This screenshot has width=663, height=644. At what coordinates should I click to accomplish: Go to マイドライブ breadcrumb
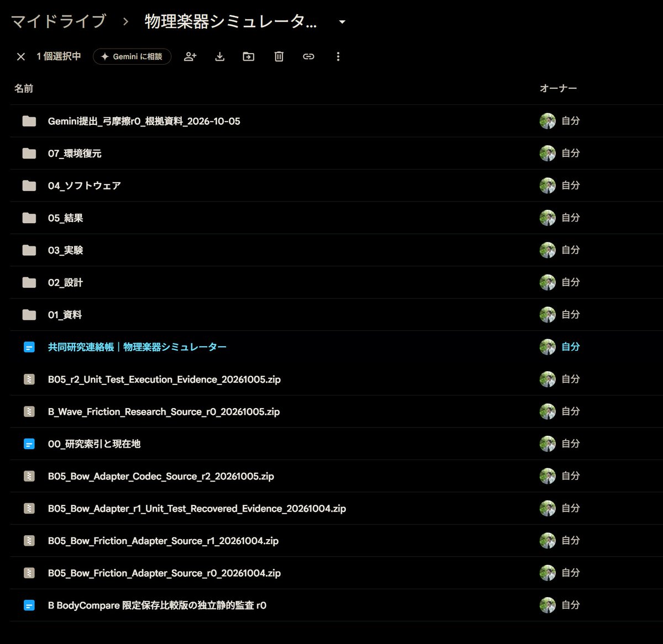pyautogui.click(x=59, y=22)
